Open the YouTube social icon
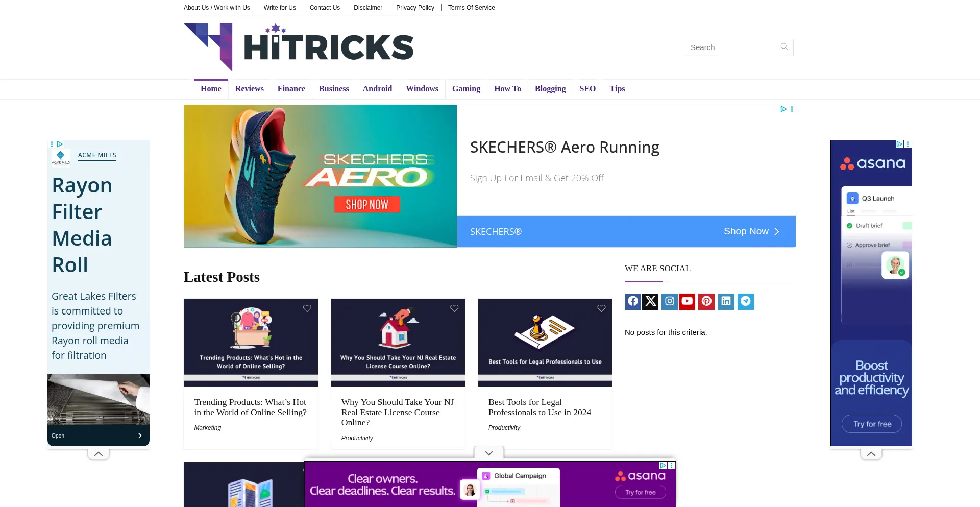This screenshot has width=980, height=507. pyautogui.click(x=687, y=301)
